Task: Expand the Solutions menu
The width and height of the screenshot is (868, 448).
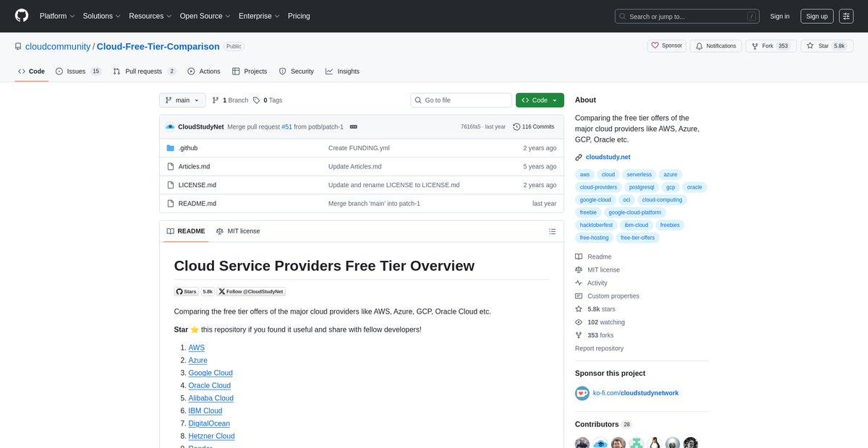Action: pos(102,16)
